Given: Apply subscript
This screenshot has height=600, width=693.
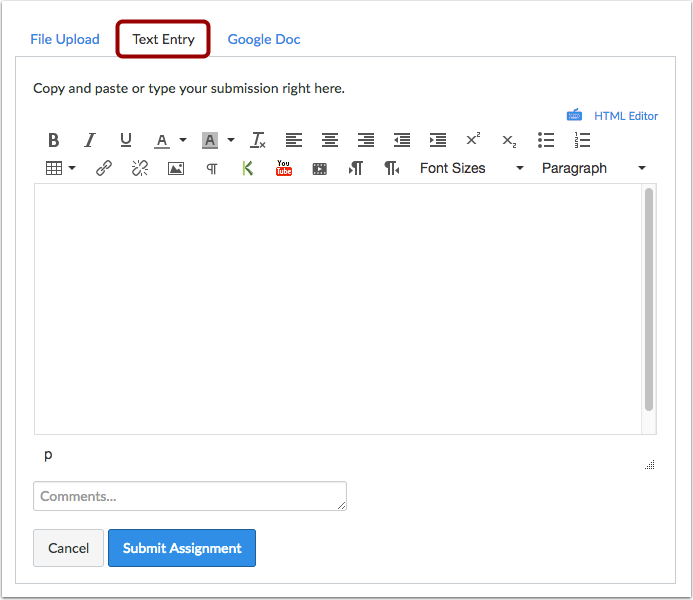Looking at the screenshot, I should 509,141.
